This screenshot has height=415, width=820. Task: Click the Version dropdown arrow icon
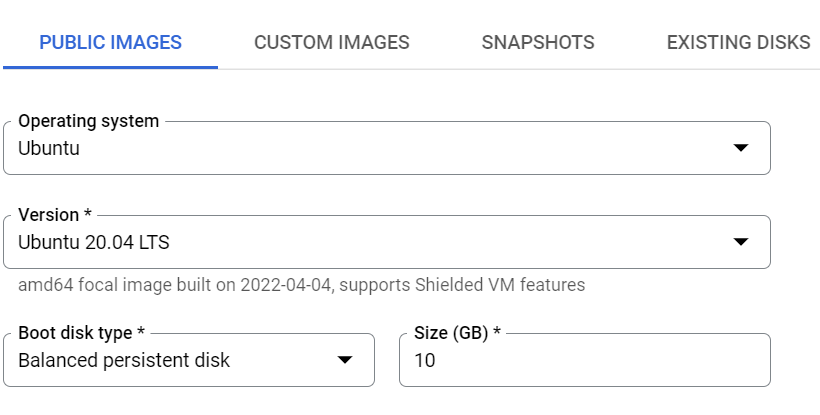741,242
